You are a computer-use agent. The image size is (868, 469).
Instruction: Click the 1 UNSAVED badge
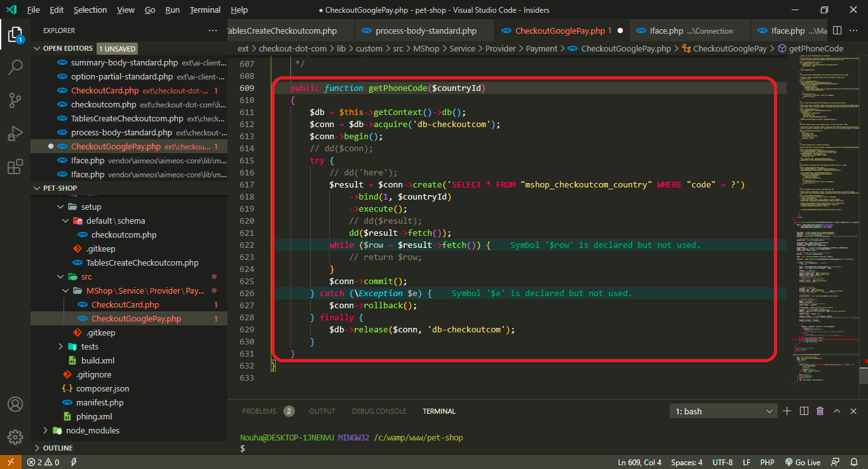pos(117,48)
